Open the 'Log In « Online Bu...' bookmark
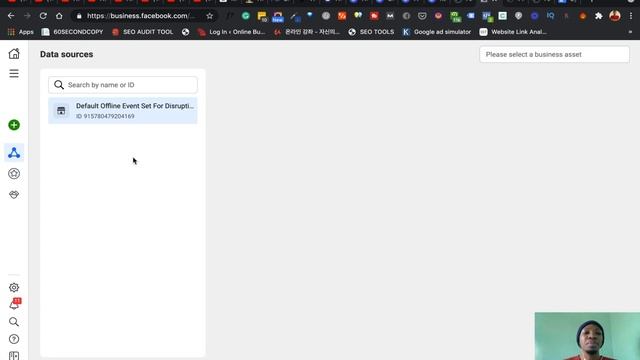This screenshot has height=360, width=640. pos(231,32)
